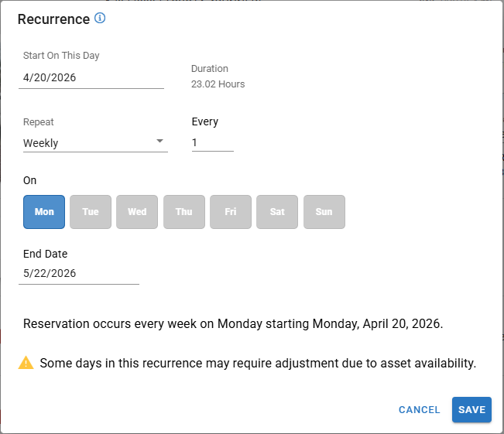The width and height of the screenshot is (504, 434).
Task: Open the Repeat dropdown arrow
Action: click(x=159, y=141)
